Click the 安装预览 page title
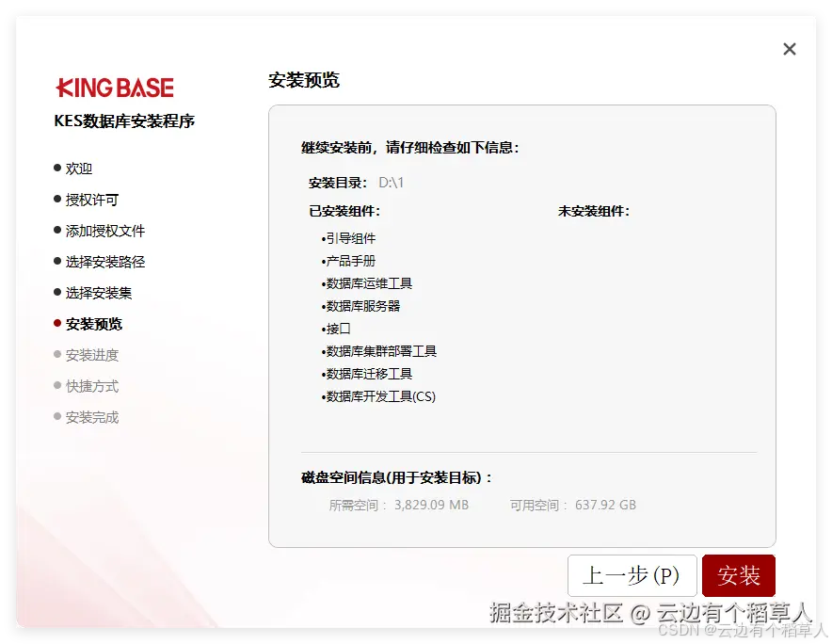Viewport: 832px width, 644px height. (304, 80)
